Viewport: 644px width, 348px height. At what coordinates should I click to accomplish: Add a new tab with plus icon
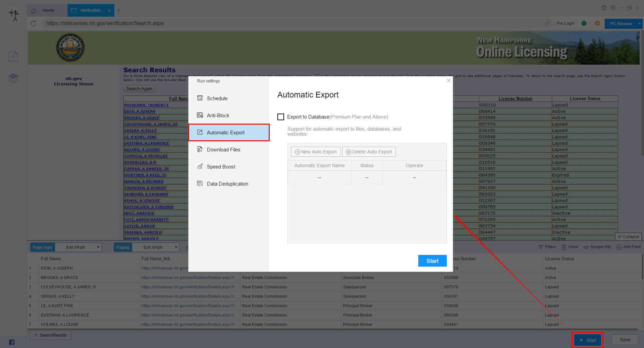[x=119, y=11]
